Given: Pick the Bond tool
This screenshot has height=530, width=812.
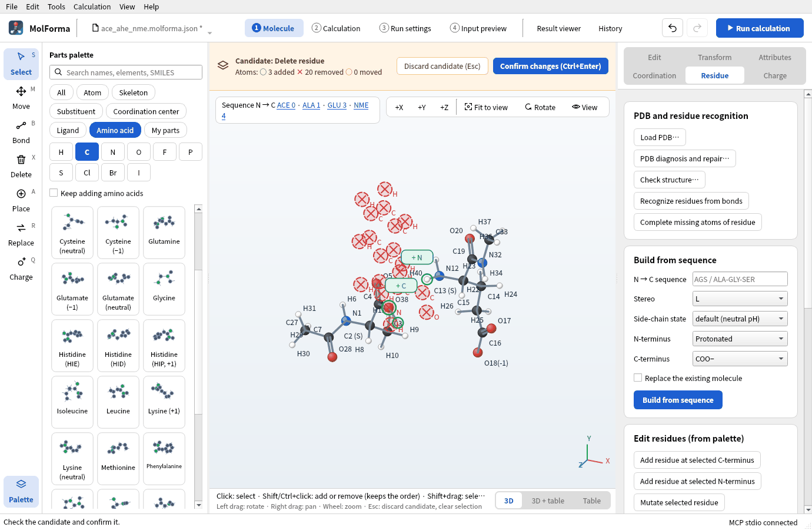Looking at the screenshot, I should point(21,132).
